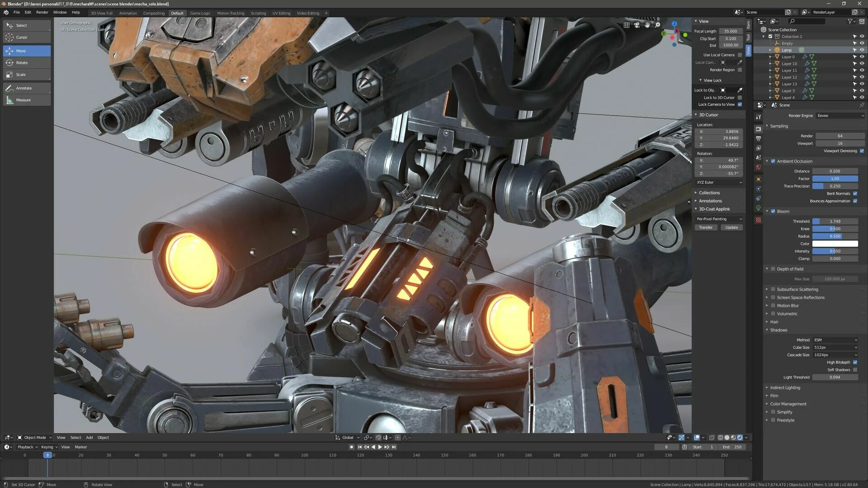
Task: Expand the Layer 0 tree item
Action: pos(770,57)
